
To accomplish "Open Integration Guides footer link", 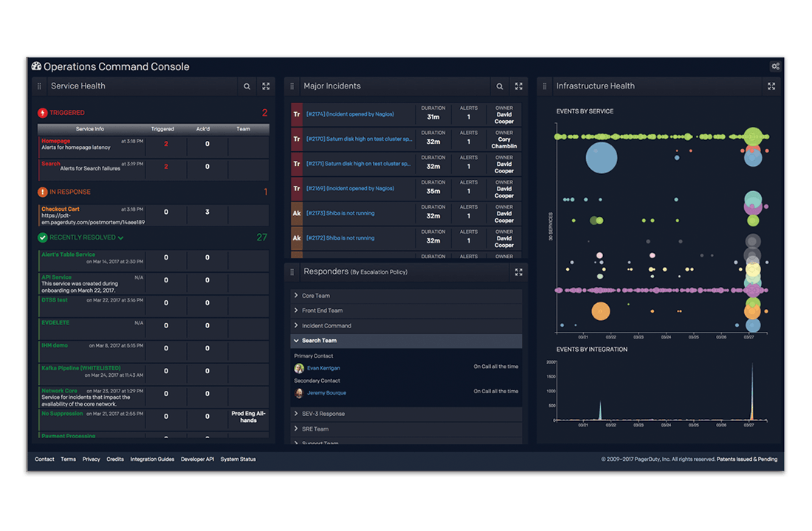I will point(152,459).
